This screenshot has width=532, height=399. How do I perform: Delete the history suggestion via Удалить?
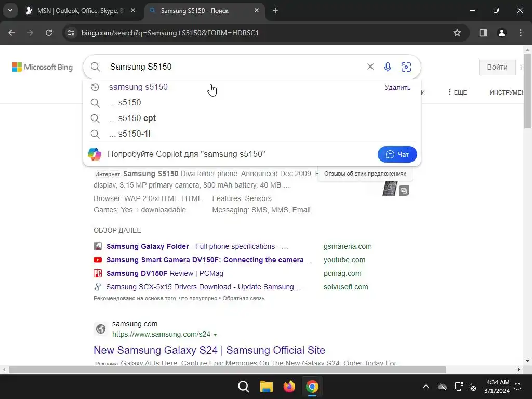(x=397, y=87)
